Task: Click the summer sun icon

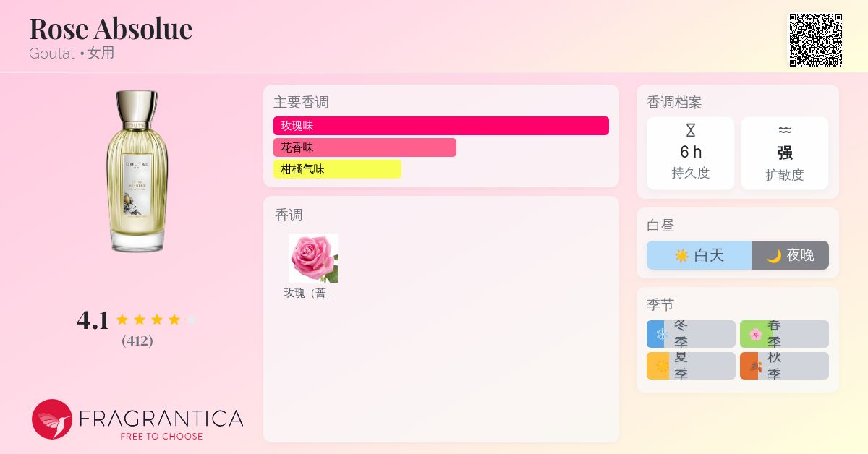Action: 661,366
